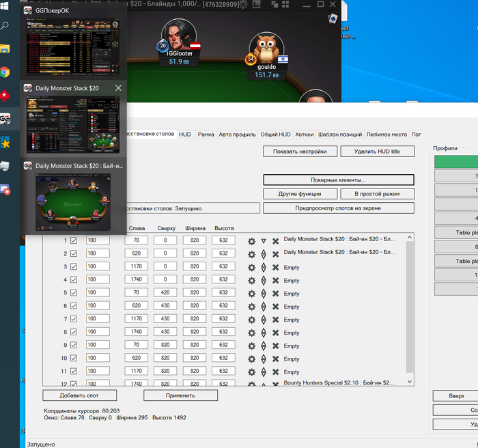
Task: Switch to HUD tab
Action: point(185,135)
